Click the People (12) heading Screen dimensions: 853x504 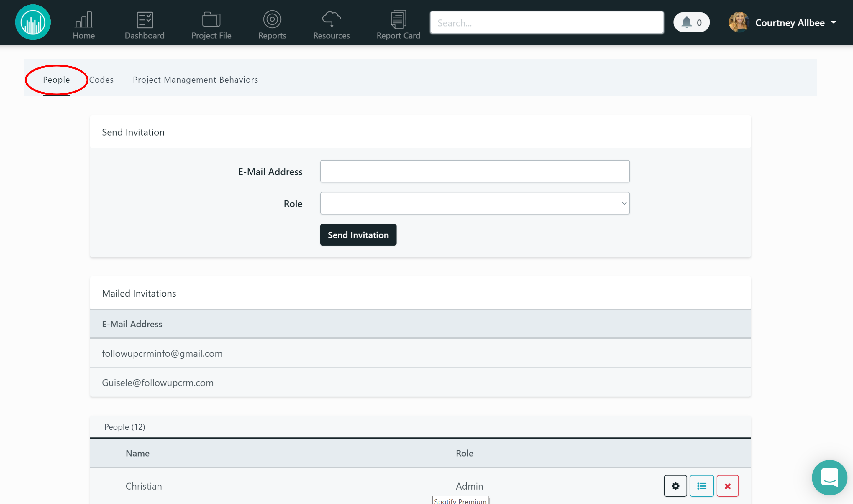125,427
